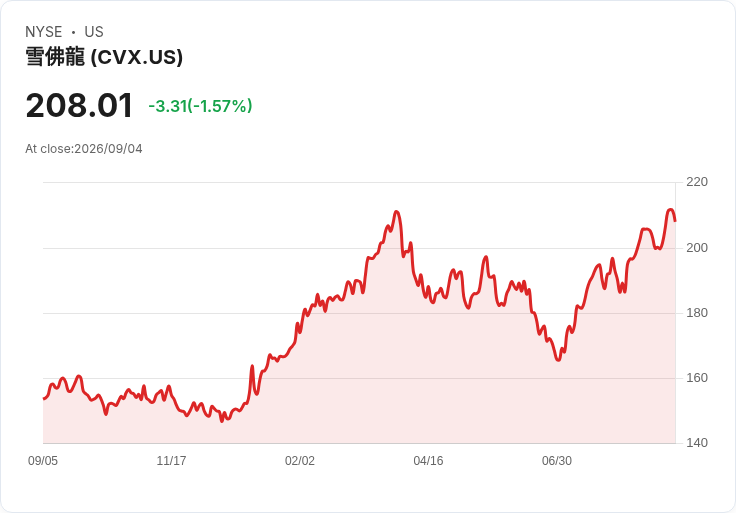Click the 雪佛龍 (CVX.US) stock title
The width and height of the screenshot is (736, 513).
point(104,57)
